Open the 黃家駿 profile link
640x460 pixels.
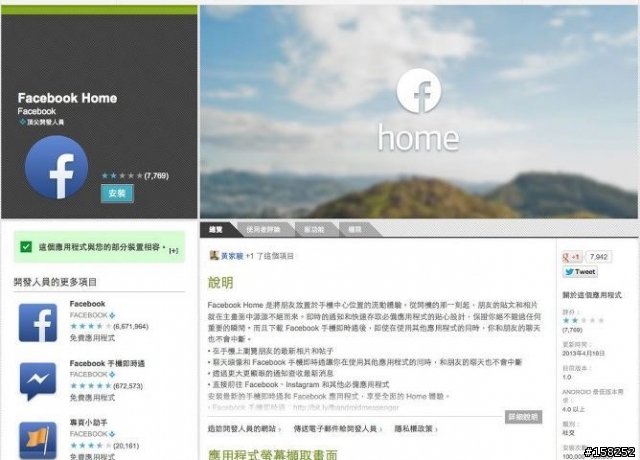pyautogui.click(x=232, y=256)
